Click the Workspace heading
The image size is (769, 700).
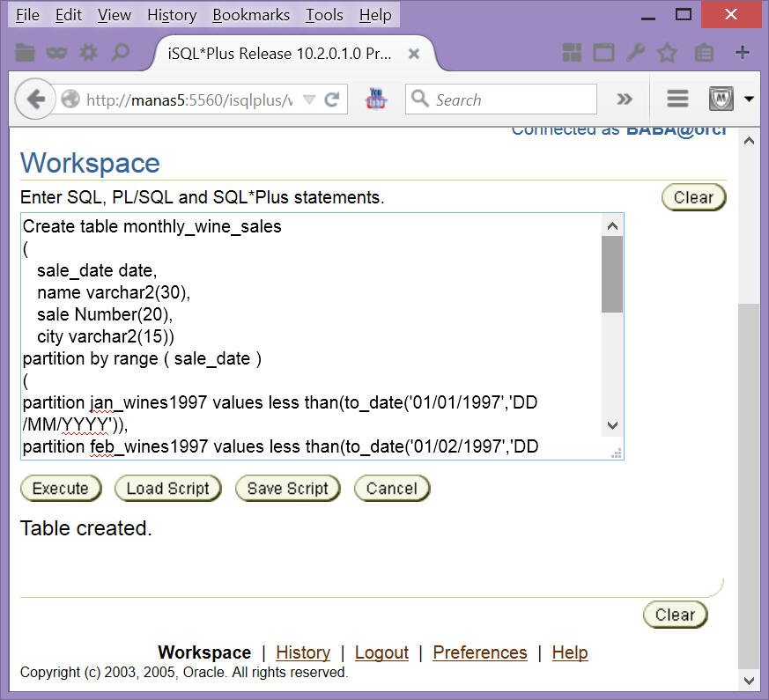point(90,163)
